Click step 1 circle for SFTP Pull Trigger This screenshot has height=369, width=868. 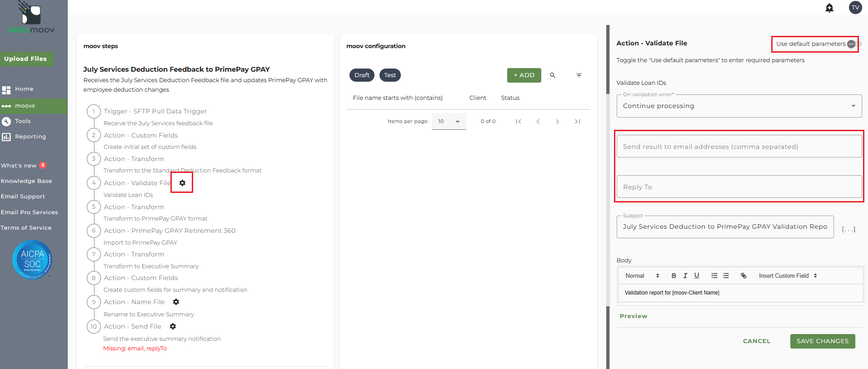(94, 111)
